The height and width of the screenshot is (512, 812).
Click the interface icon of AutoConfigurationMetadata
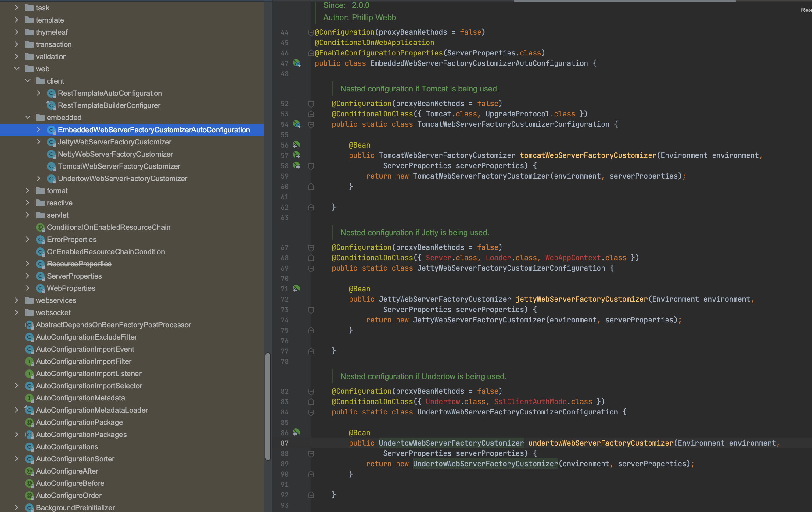29,398
